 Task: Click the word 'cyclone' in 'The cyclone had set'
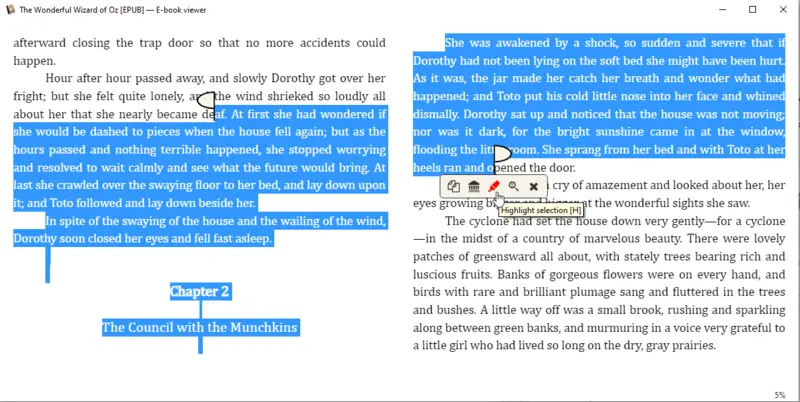489,221
